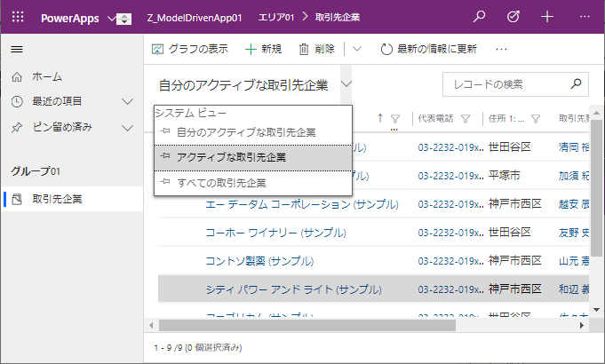The height and width of the screenshot is (364, 605).
Task: Open コーホー ワイナリー (サンプル) record
Action: (276, 233)
